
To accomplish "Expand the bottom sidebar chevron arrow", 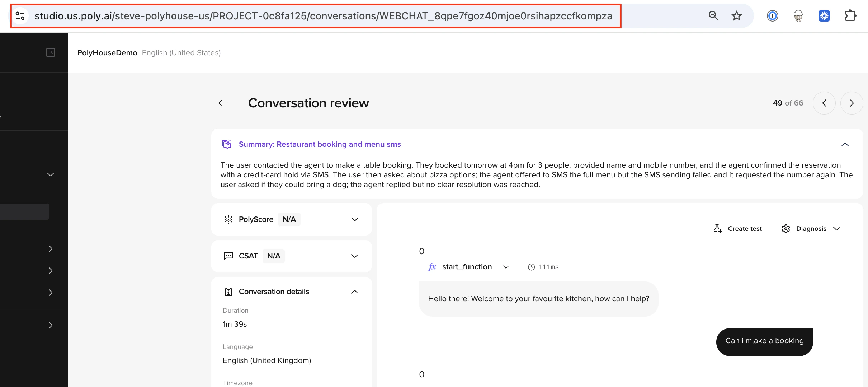I will [x=51, y=325].
